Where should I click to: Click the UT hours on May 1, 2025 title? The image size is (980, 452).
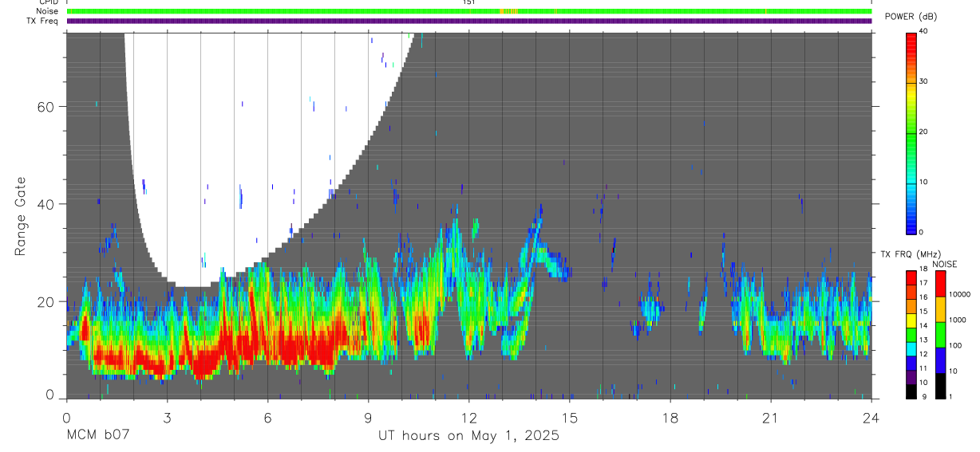(468, 436)
